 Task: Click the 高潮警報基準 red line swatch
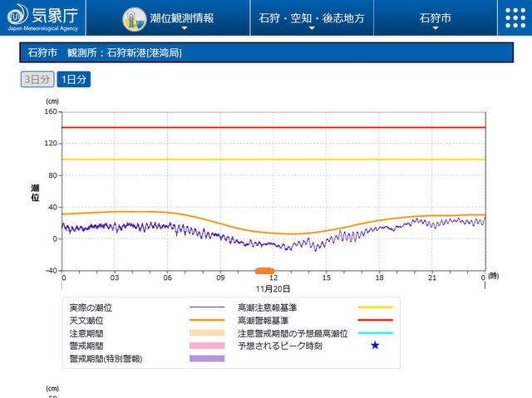pos(374,320)
